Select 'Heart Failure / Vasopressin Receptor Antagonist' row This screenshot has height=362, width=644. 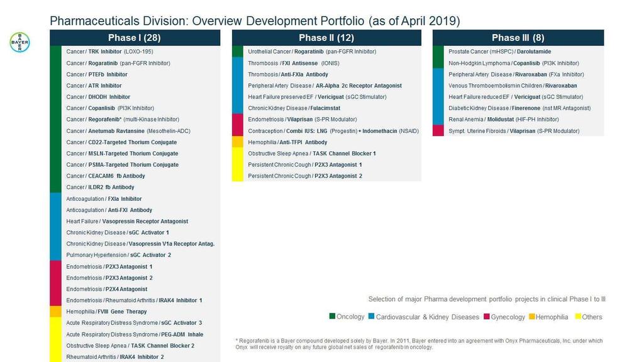pos(135,222)
